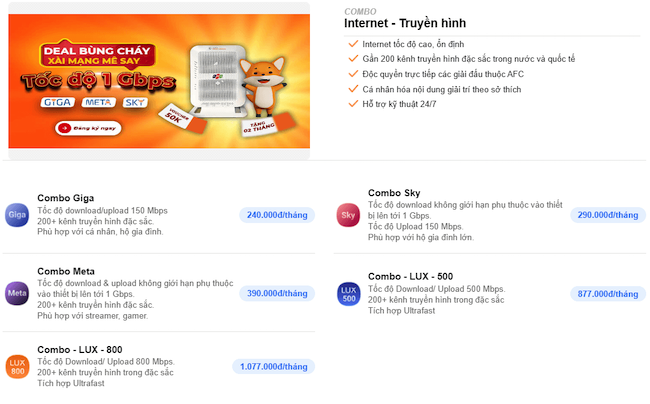The image size is (650, 404).
Task: Click the GIGA badge in the banner
Action: pos(57,102)
